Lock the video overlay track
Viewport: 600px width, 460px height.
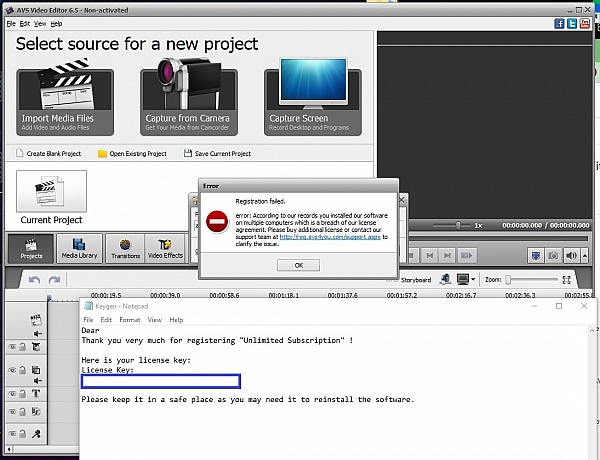[23, 370]
